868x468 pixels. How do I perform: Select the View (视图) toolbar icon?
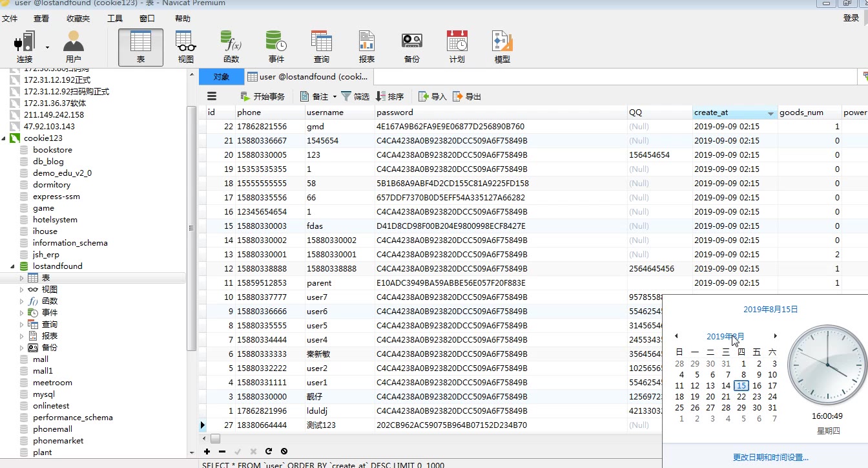(186, 47)
